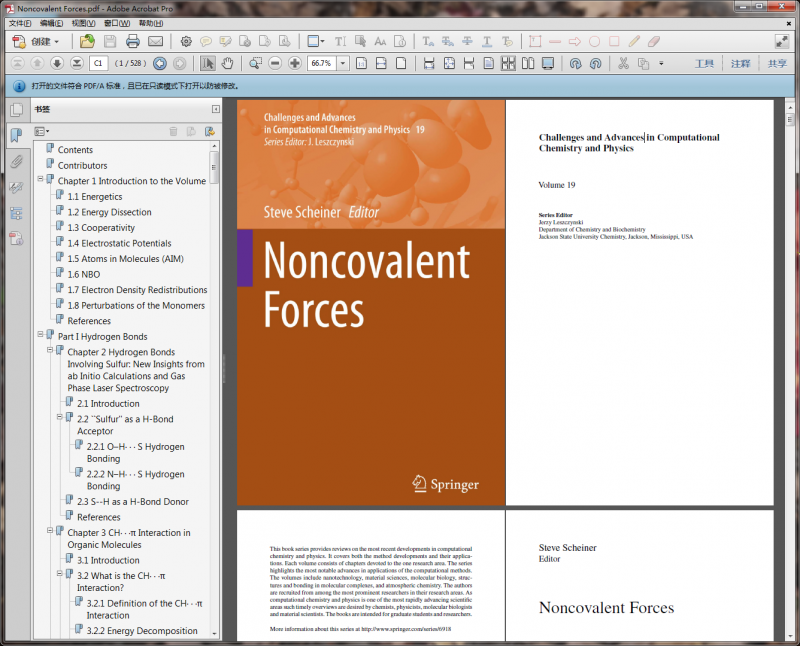Open the 文件(F) File menu
The width and height of the screenshot is (800, 646).
20,23
